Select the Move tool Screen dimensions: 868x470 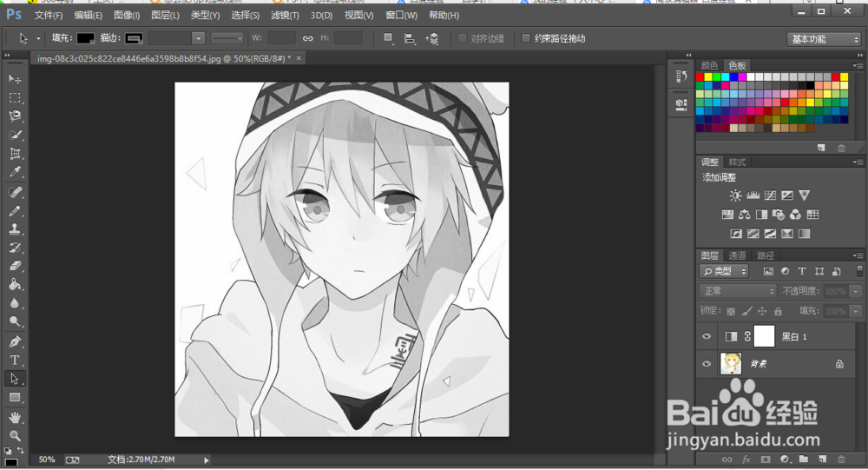click(15, 79)
